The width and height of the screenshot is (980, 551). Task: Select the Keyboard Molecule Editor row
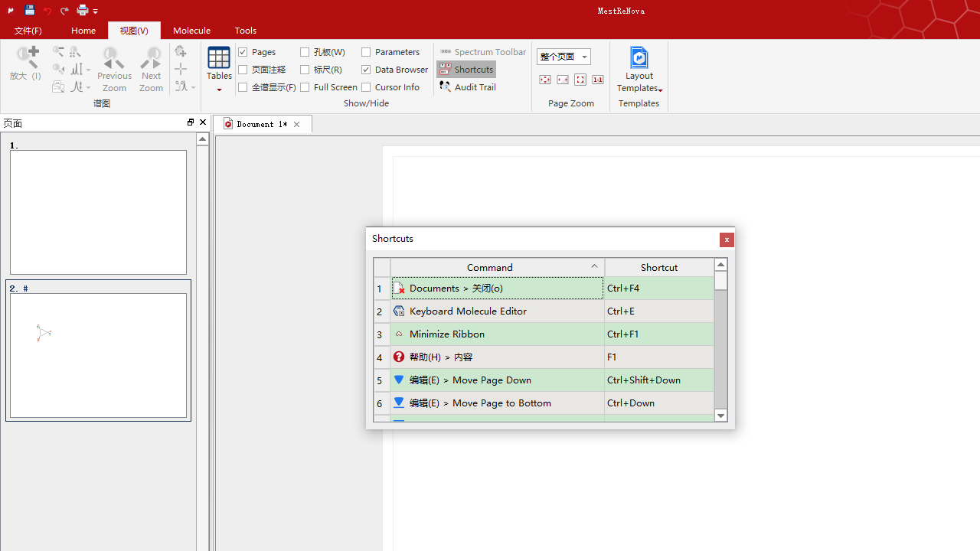coord(496,311)
